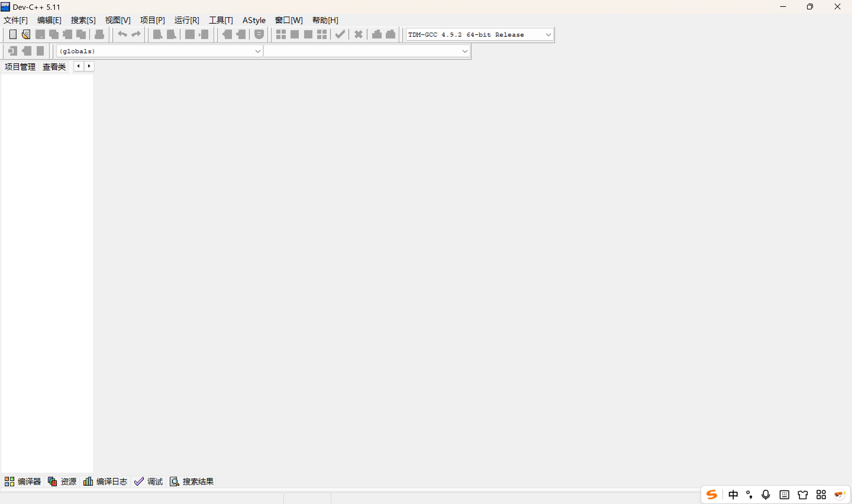
Task: Click the New source file icon
Action: [13, 34]
